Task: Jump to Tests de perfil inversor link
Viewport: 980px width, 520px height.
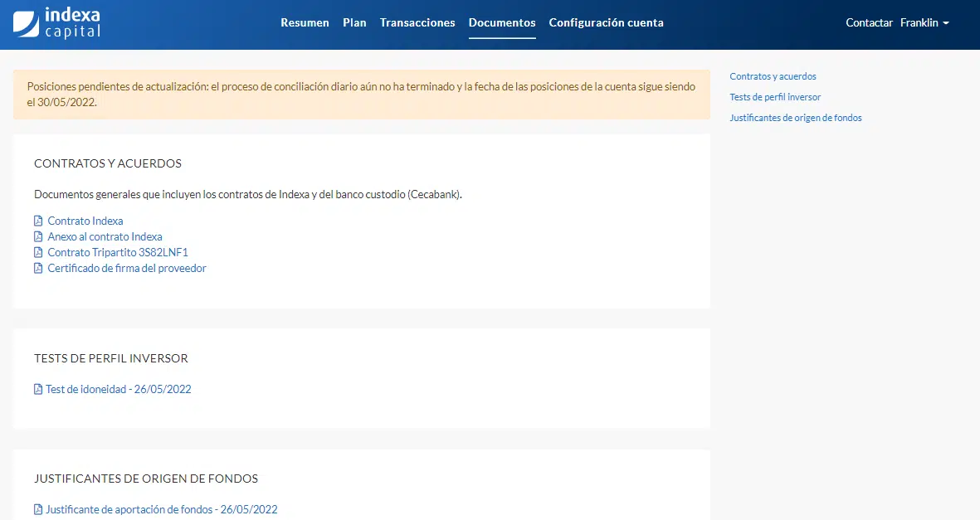Action: pos(775,97)
